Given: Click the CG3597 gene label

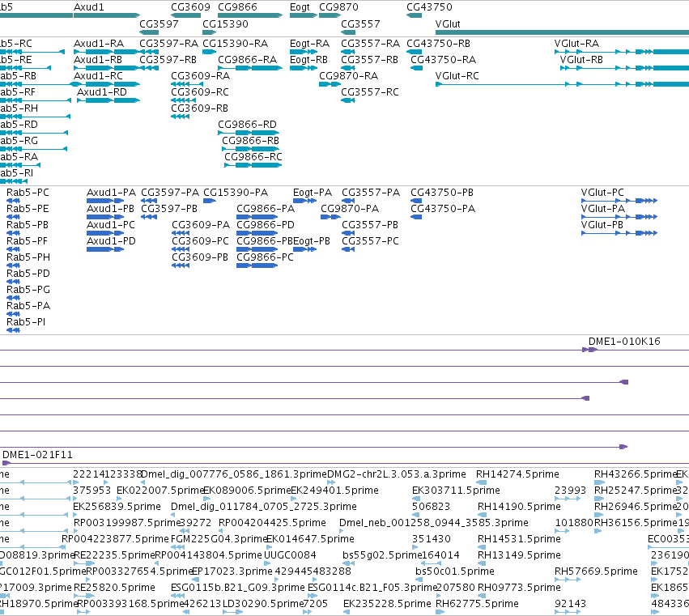Looking at the screenshot, I should [x=159, y=23].
